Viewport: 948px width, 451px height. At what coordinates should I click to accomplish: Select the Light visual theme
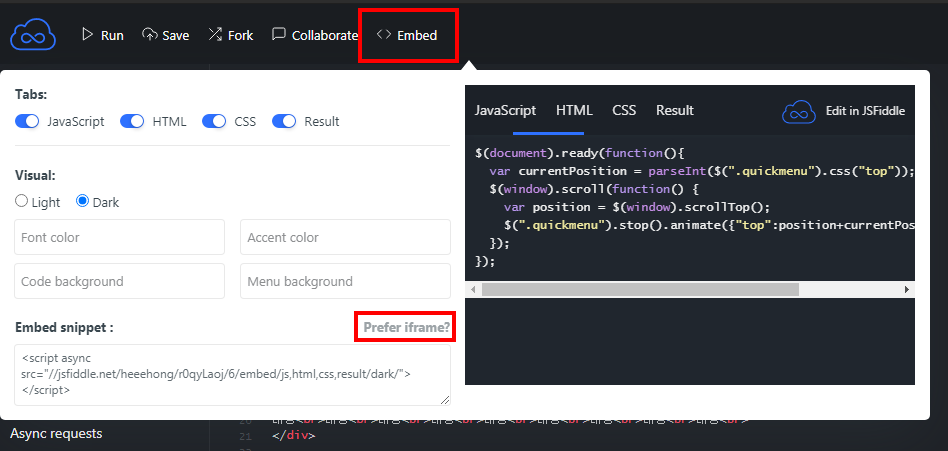click(21, 201)
